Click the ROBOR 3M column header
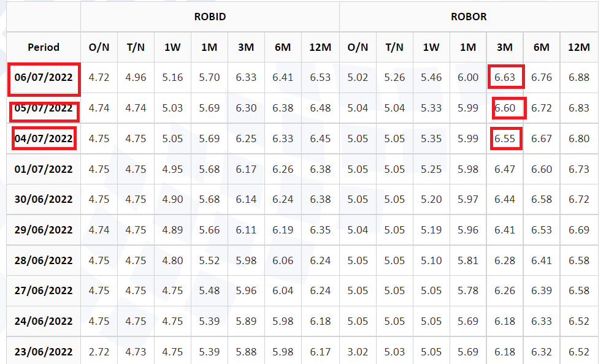606x364 pixels. pos(505,47)
